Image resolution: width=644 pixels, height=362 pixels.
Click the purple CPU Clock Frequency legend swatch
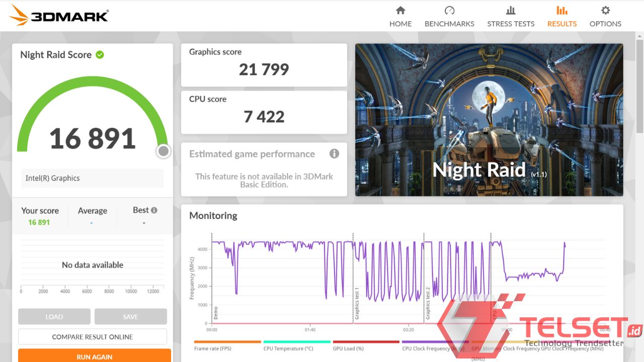(x=435, y=342)
